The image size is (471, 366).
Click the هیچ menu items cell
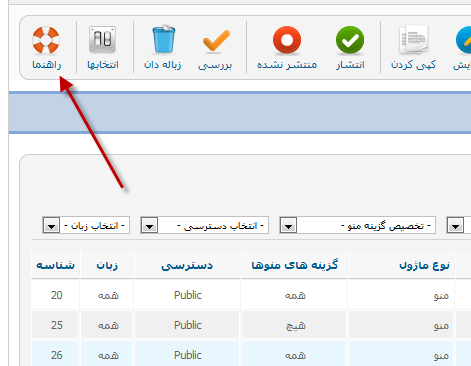pos(295,326)
